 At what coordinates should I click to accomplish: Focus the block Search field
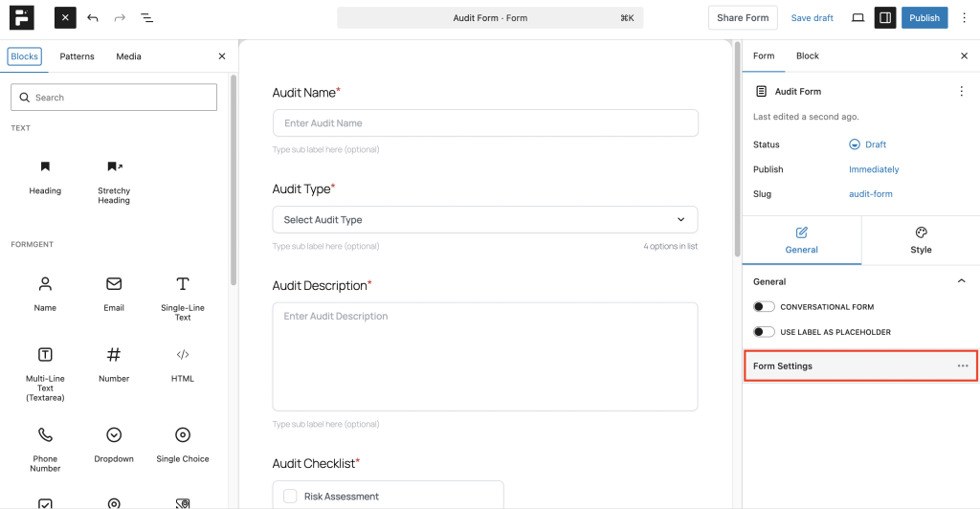tap(114, 98)
